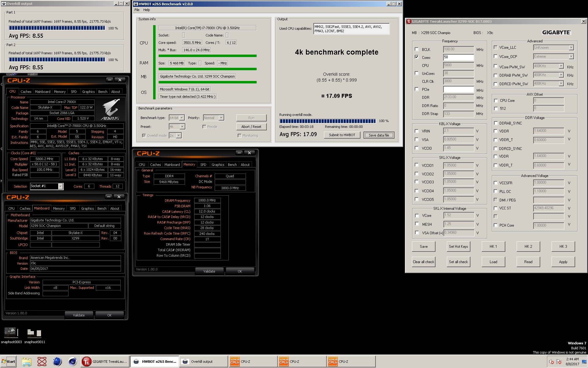588x368 pixels.
Task: Switch to Overkill output taskbar item
Action: [204, 362]
